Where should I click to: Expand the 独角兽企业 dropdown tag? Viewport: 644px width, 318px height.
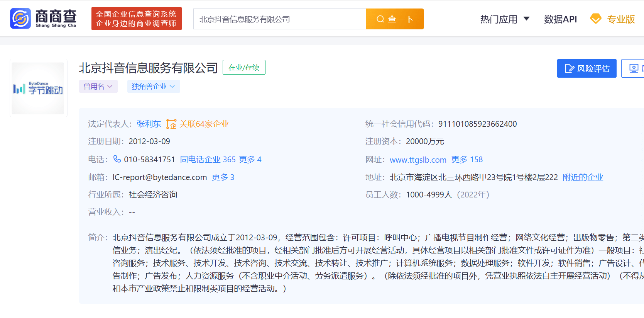[153, 87]
